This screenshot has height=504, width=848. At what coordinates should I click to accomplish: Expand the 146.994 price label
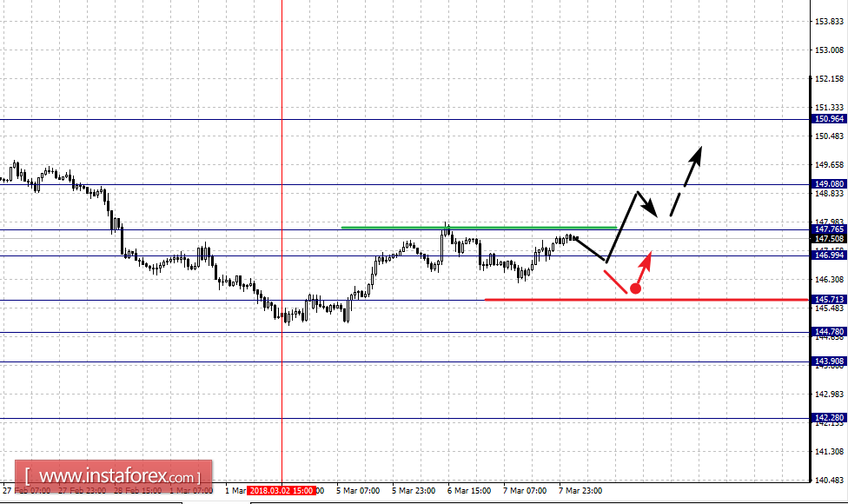click(x=825, y=254)
